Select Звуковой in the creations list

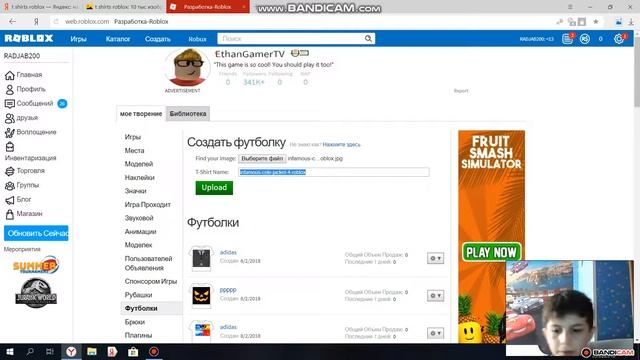click(x=139, y=218)
